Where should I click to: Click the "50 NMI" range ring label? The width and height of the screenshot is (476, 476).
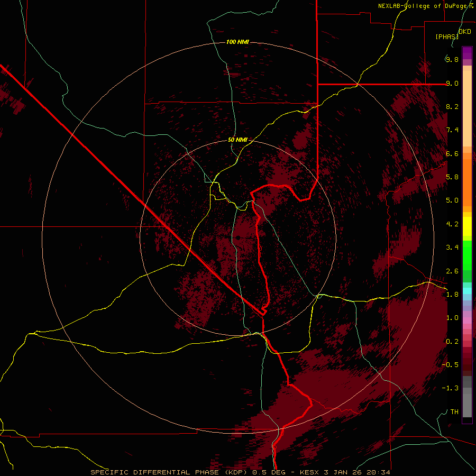pyautogui.click(x=237, y=140)
